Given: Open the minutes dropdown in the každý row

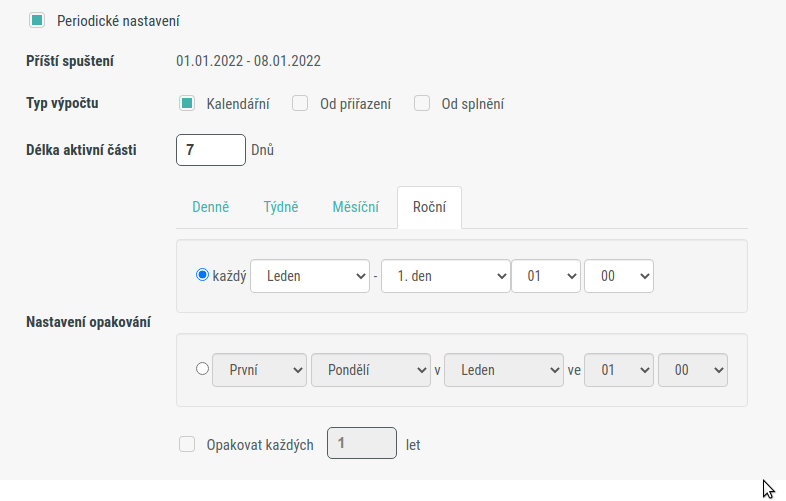Looking at the screenshot, I should (619, 276).
